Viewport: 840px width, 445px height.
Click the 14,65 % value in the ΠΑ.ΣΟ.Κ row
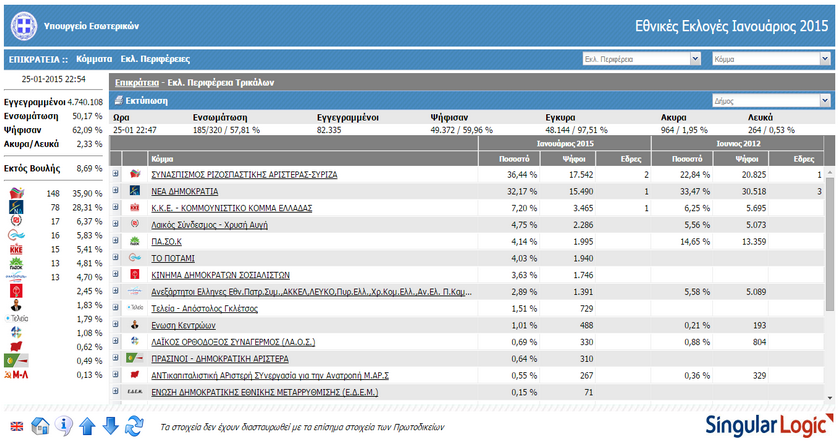pyautogui.click(x=695, y=242)
